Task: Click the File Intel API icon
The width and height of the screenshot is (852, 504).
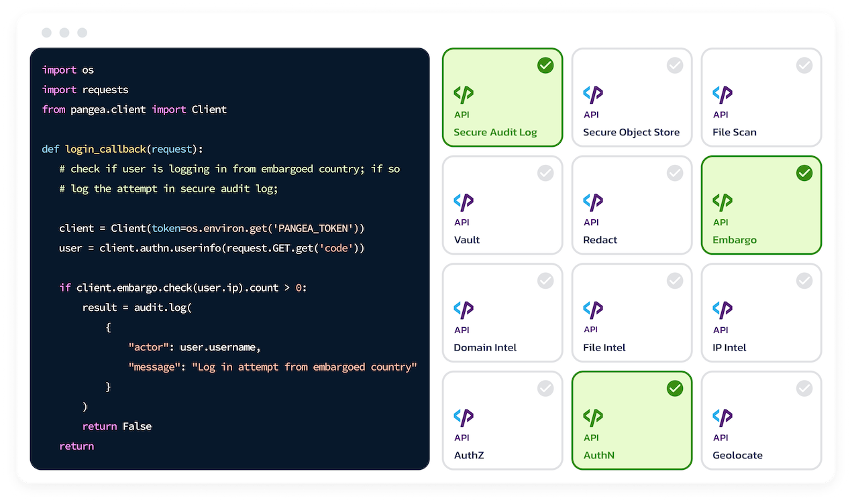Action: tap(593, 310)
